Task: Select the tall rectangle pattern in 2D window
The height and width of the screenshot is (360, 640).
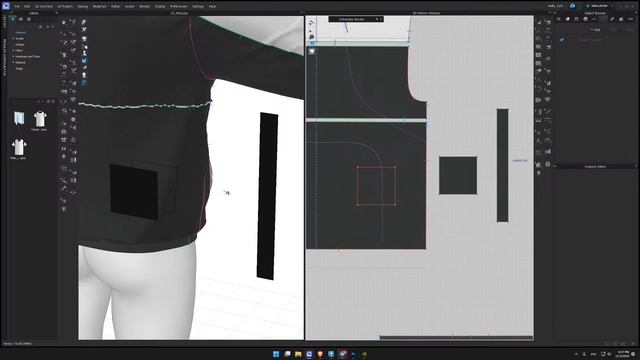Action: click(x=502, y=165)
